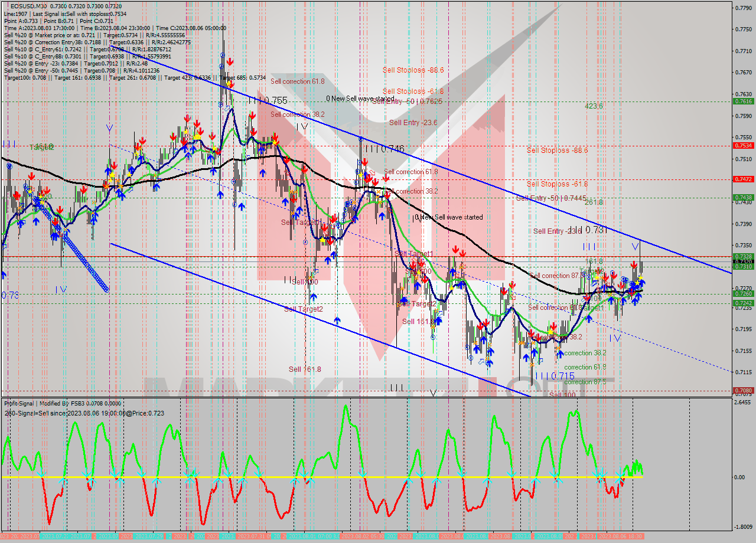
Task: Click the 'Sell Entry -50 | 0.7445' label
Action: coord(551,198)
